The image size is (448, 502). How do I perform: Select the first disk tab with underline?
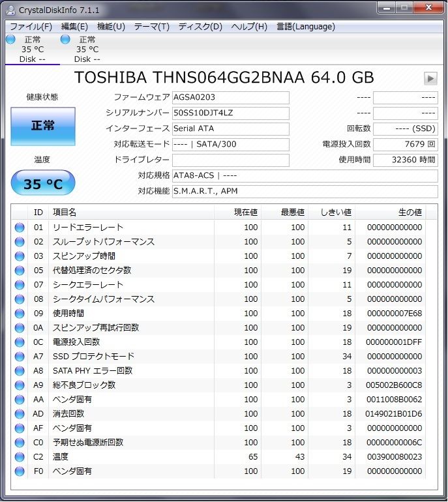pos(33,49)
